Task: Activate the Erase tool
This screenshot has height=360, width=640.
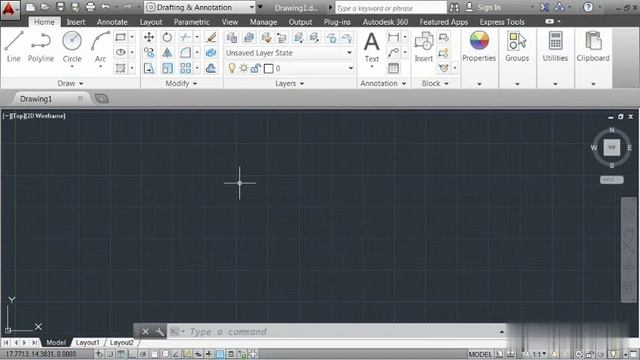Action: (x=211, y=37)
